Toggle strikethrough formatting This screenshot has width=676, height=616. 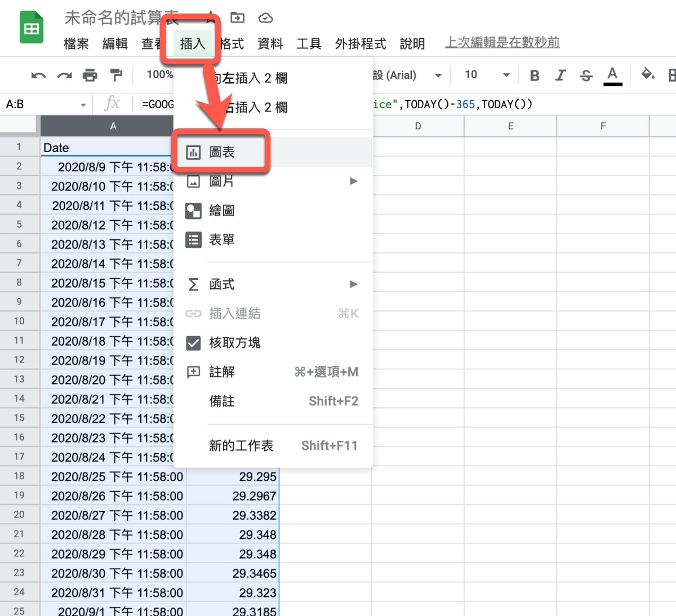pyautogui.click(x=586, y=75)
